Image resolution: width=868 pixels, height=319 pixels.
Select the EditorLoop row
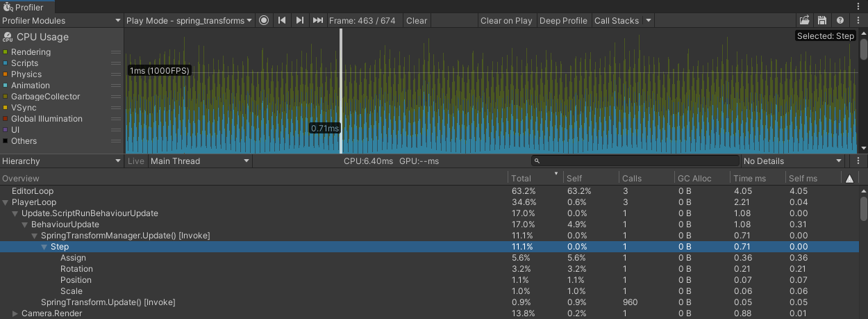[429, 191]
